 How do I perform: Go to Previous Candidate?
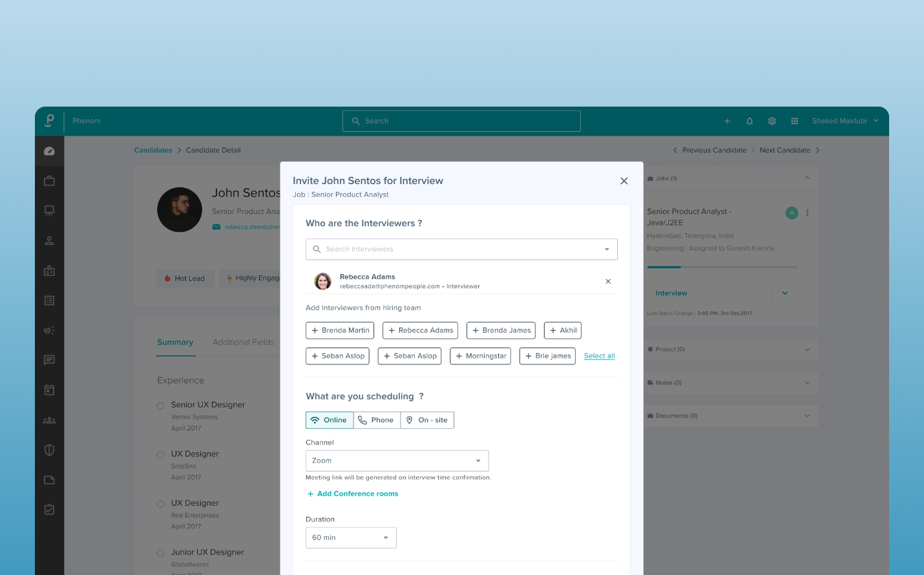click(x=709, y=150)
